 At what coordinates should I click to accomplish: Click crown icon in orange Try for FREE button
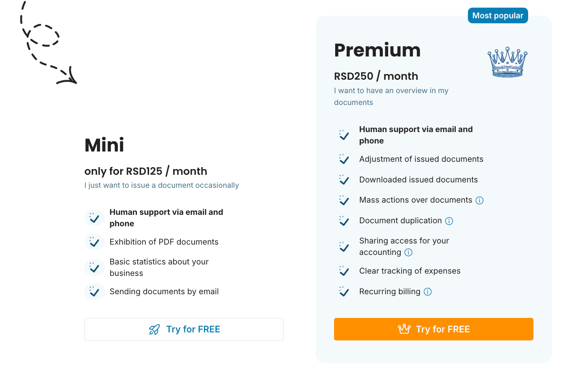click(x=404, y=329)
